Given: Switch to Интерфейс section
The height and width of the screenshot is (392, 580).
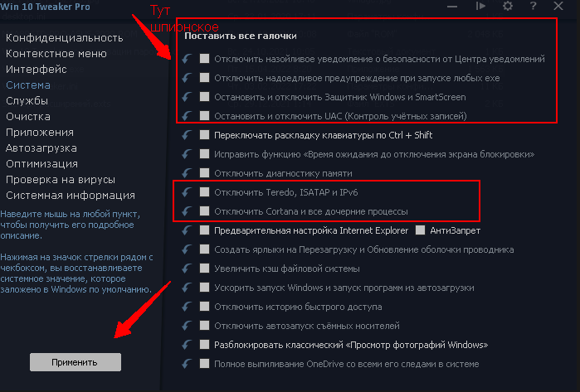Looking at the screenshot, I should [x=37, y=70].
